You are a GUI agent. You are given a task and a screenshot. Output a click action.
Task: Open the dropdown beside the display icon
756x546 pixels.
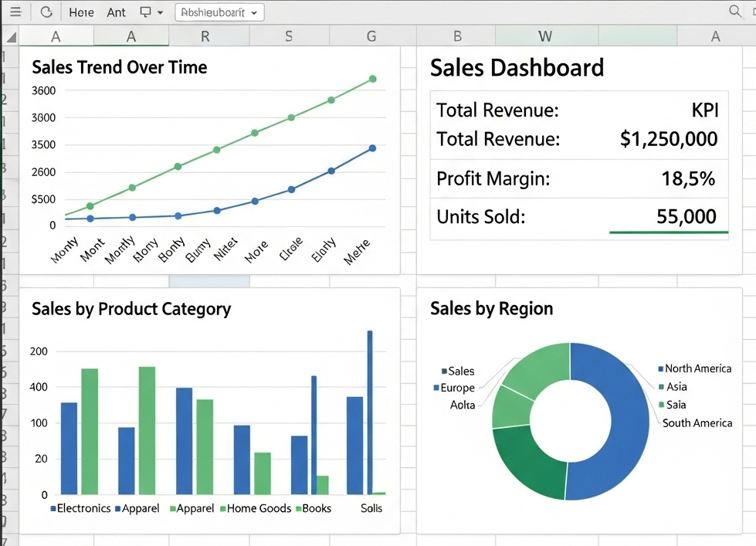click(160, 11)
